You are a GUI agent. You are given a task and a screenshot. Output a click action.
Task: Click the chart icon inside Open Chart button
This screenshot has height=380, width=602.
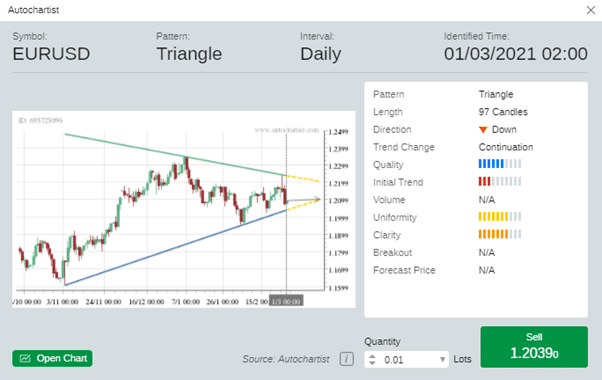25,359
